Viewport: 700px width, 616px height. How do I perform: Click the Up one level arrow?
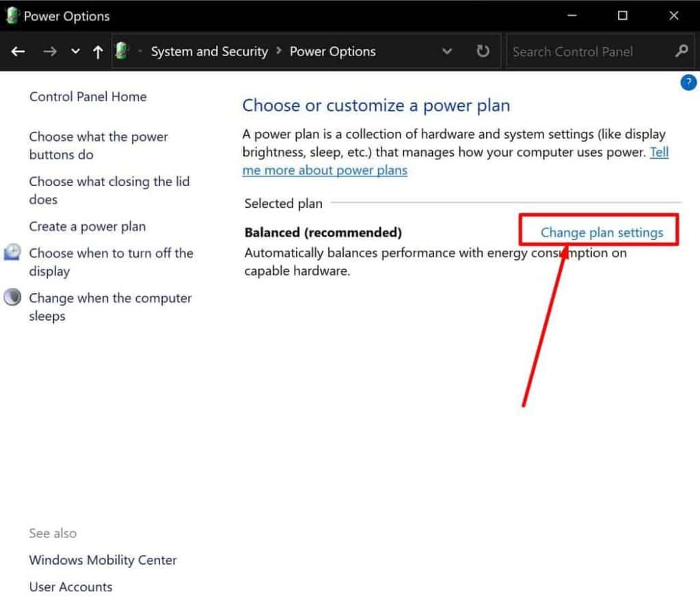(x=98, y=51)
